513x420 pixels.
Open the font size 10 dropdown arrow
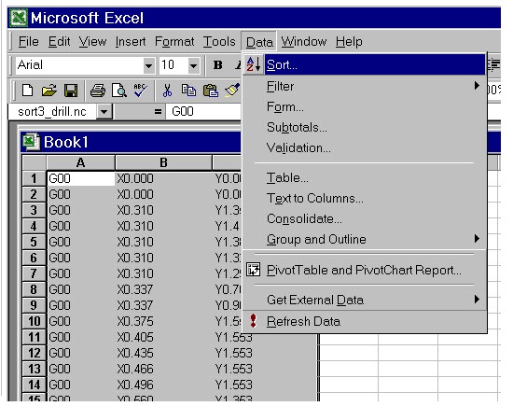coord(193,65)
